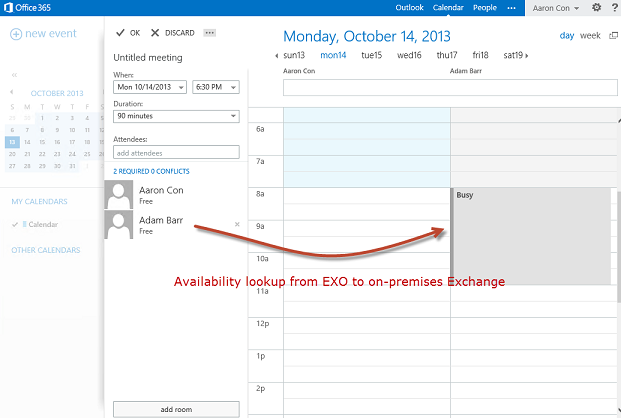Viewport: 621px width, 418px height.
Task: Go to previous month in mini calendar
Action: click(11, 92)
